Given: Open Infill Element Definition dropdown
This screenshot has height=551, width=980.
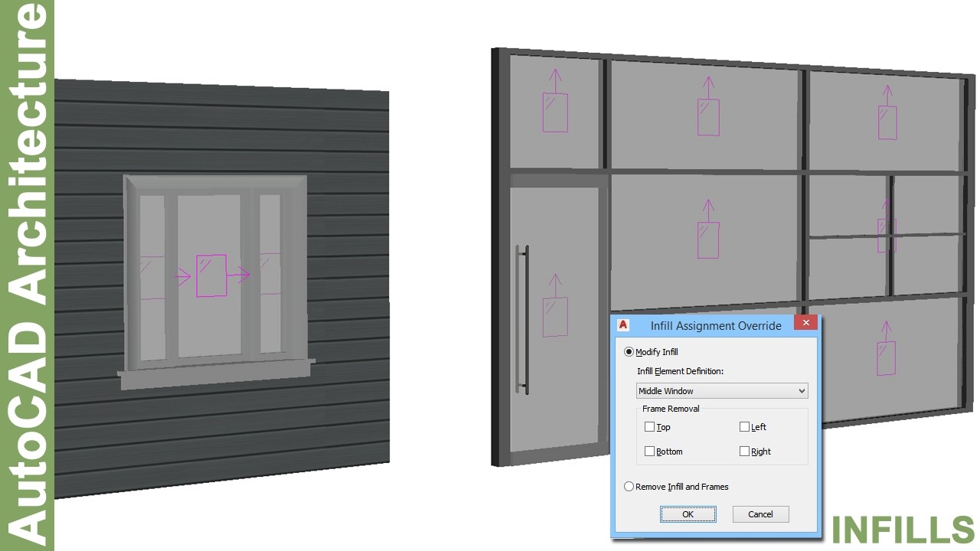Looking at the screenshot, I should [722, 391].
